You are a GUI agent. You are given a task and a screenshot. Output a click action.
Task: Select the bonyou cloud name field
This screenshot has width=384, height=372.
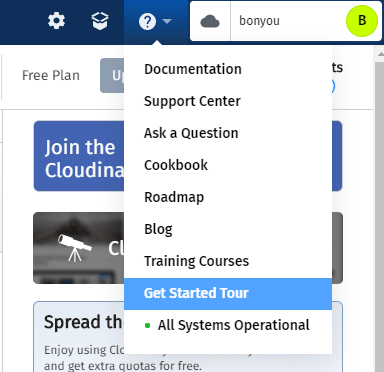coord(288,21)
